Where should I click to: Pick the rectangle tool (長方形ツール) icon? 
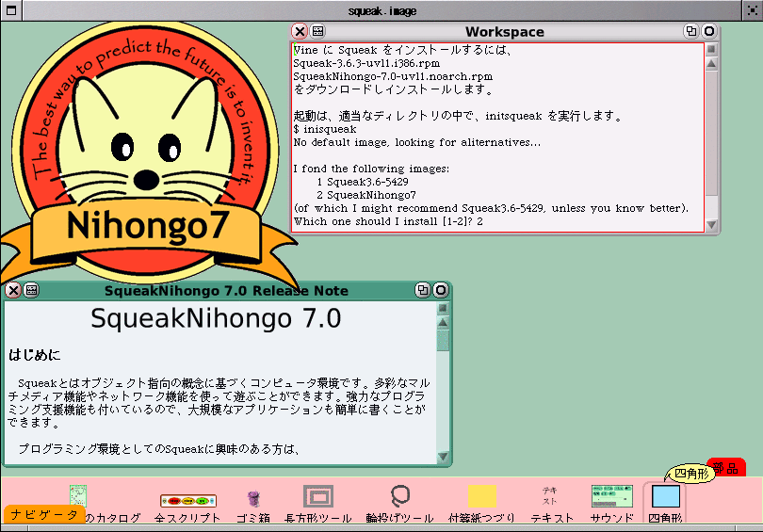[x=317, y=496]
